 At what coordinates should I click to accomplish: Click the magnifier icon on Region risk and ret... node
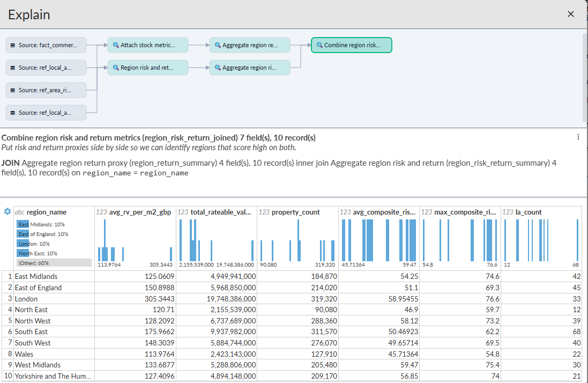pyautogui.click(x=116, y=68)
